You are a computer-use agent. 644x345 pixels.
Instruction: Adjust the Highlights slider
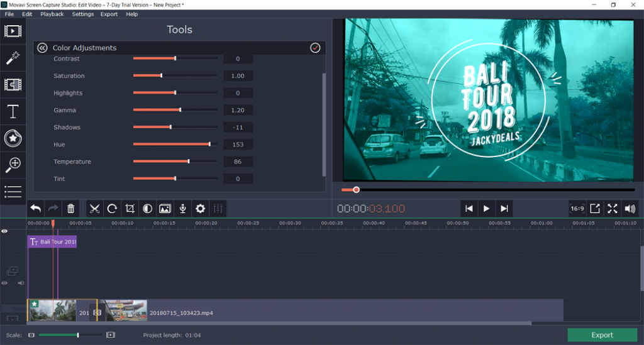175,93
